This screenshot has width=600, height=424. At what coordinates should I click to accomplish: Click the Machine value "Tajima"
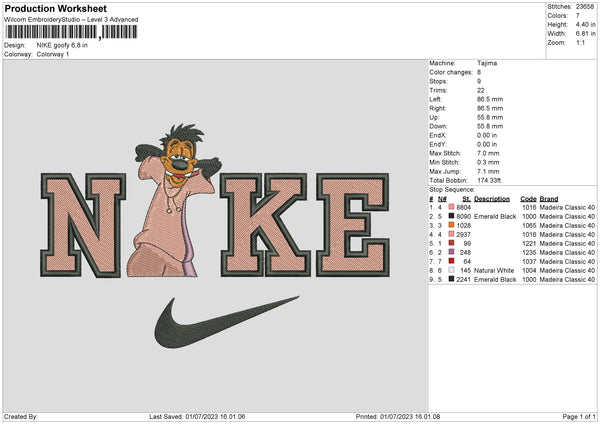[x=487, y=63]
